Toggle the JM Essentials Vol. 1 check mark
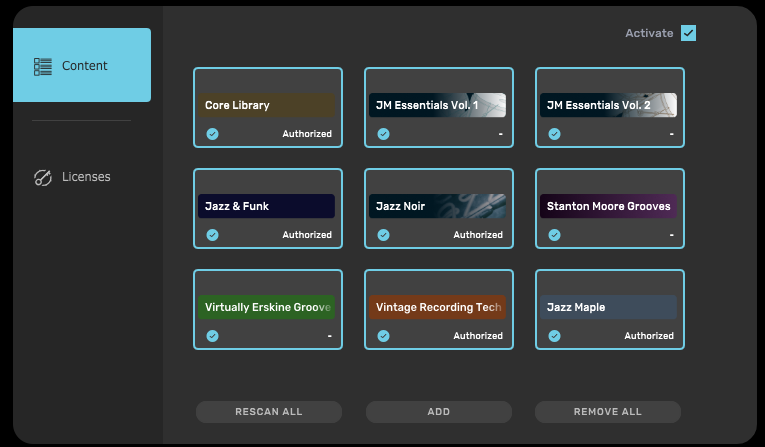 (383, 134)
